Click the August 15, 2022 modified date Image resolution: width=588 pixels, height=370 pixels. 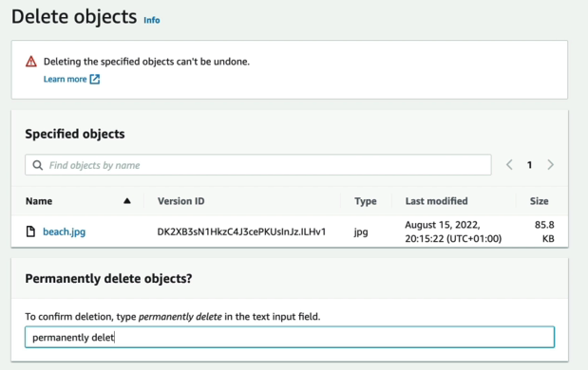[453, 231]
